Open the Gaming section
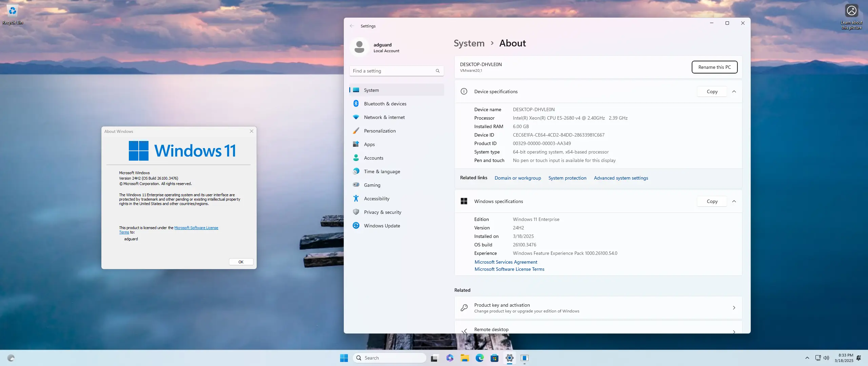 (372, 185)
